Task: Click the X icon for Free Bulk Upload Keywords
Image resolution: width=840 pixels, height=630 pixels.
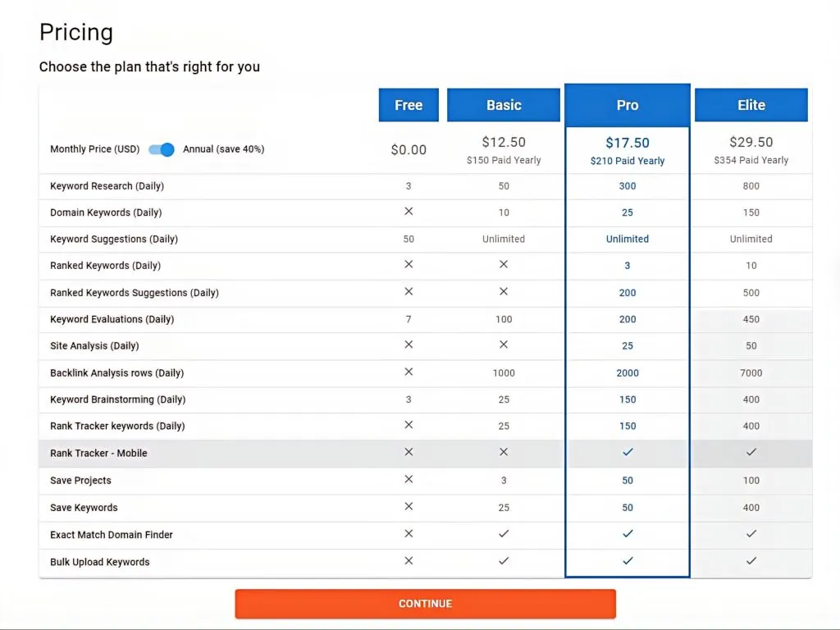Action: click(409, 561)
